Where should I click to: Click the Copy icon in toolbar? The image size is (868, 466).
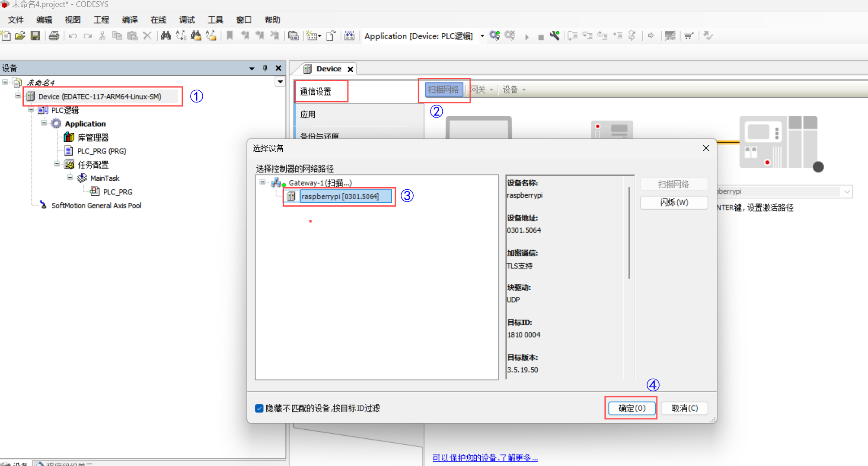(117, 36)
